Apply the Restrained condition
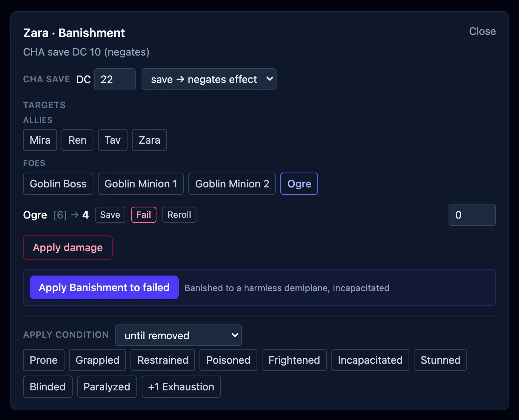519x420 pixels. [163, 360]
